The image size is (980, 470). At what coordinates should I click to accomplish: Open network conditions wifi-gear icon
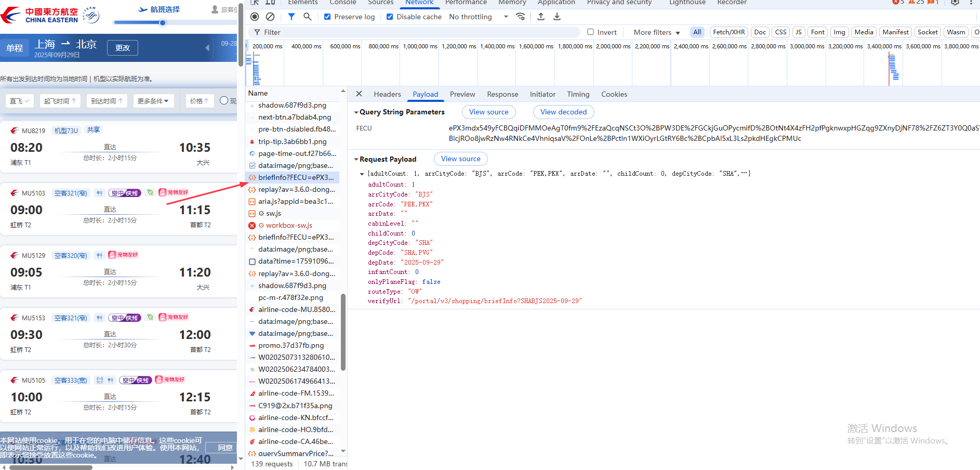point(520,17)
